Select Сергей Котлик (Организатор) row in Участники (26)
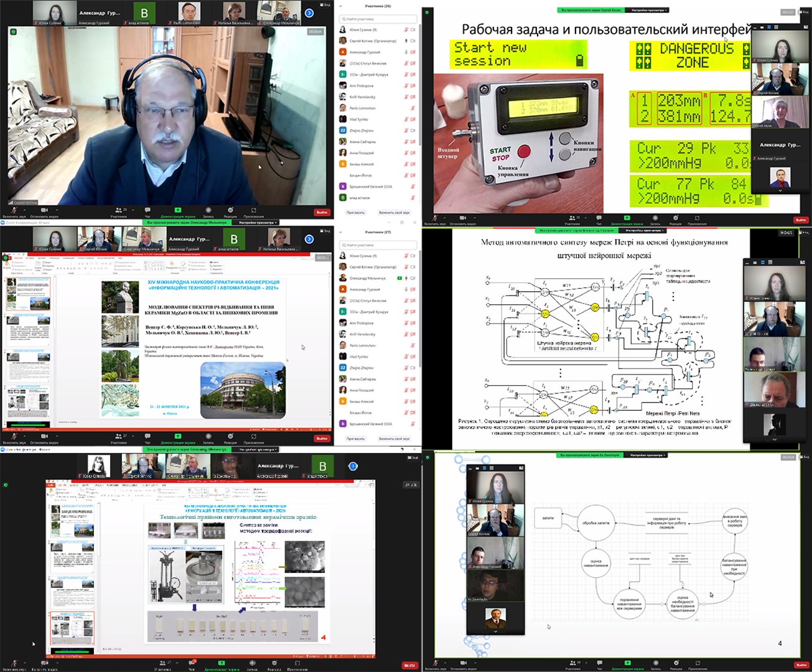 [377, 41]
